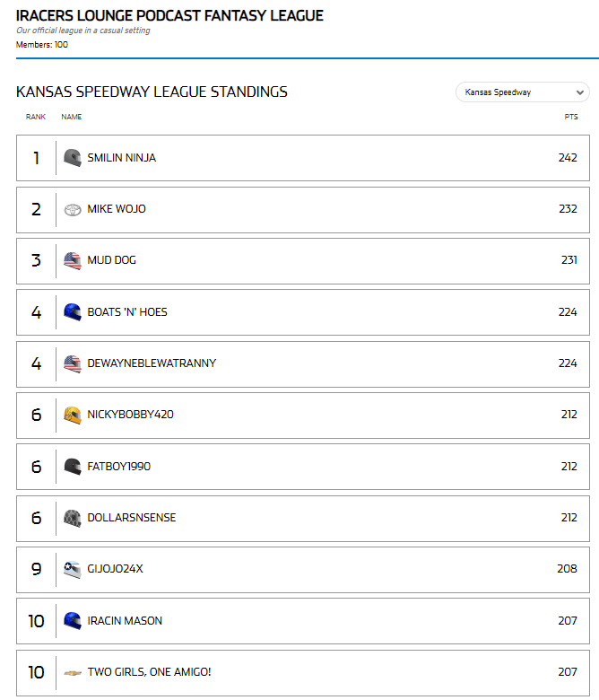Click the RANK column header

click(36, 117)
